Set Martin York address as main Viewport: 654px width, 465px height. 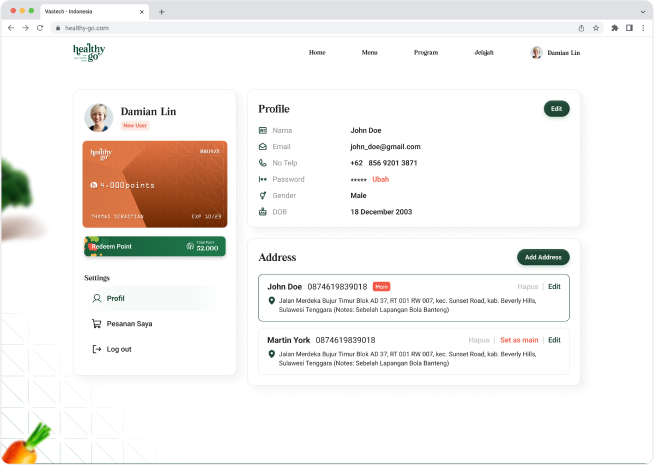[x=519, y=340]
